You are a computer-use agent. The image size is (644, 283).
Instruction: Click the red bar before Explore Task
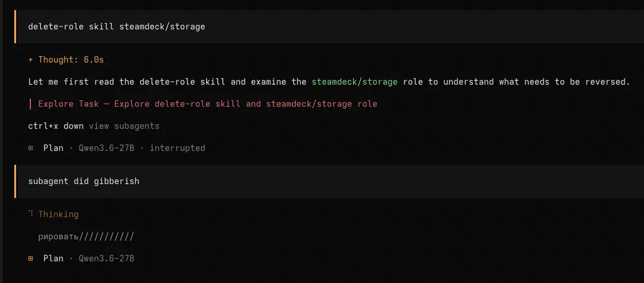31,104
